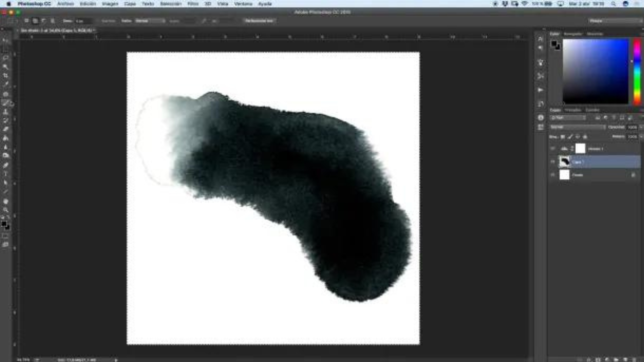Choose the New selection mode in the options bar
The image size is (644, 362).
pos(26,21)
